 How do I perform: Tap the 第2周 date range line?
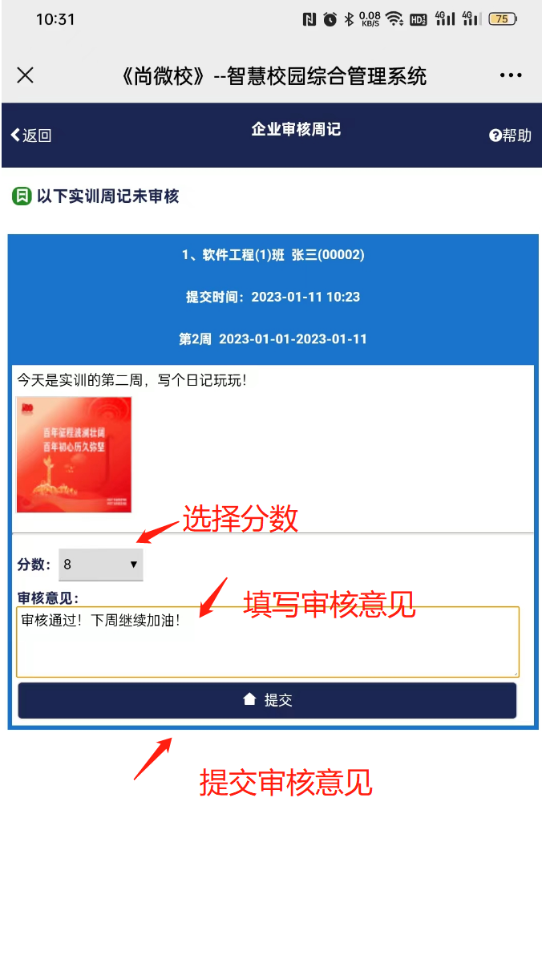click(x=273, y=339)
